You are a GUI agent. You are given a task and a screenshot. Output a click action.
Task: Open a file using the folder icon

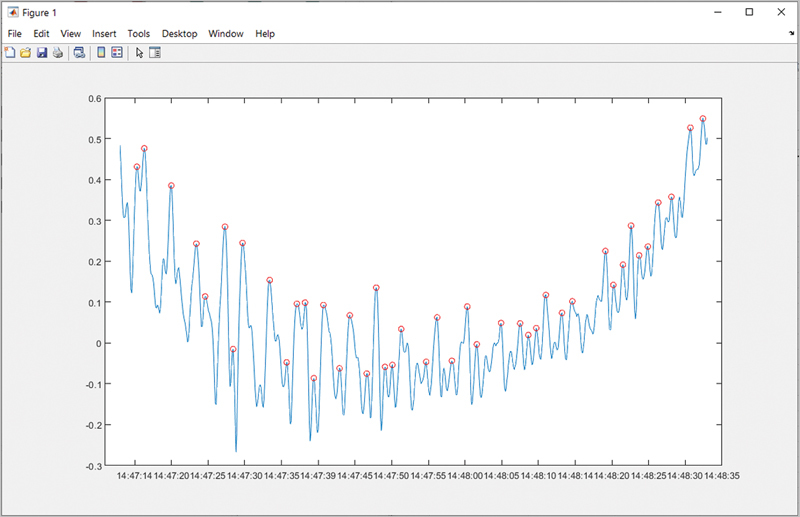(26, 52)
